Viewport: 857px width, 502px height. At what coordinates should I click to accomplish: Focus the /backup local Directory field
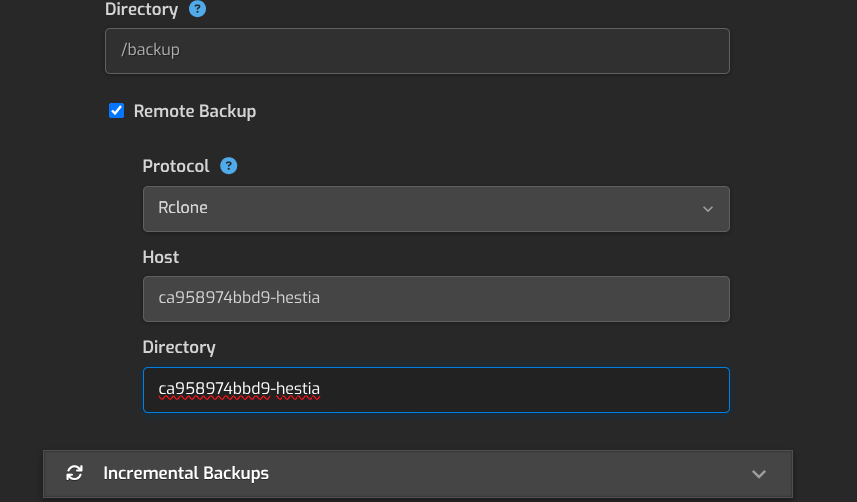click(x=417, y=51)
